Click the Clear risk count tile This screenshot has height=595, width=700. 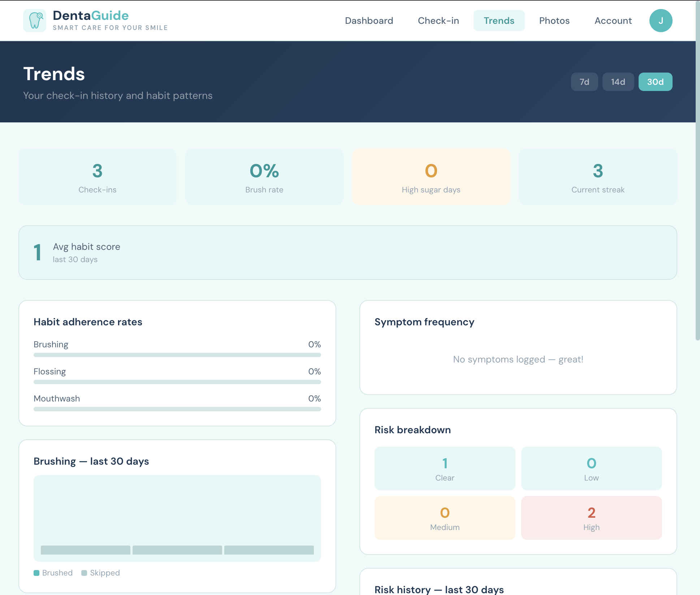445,468
